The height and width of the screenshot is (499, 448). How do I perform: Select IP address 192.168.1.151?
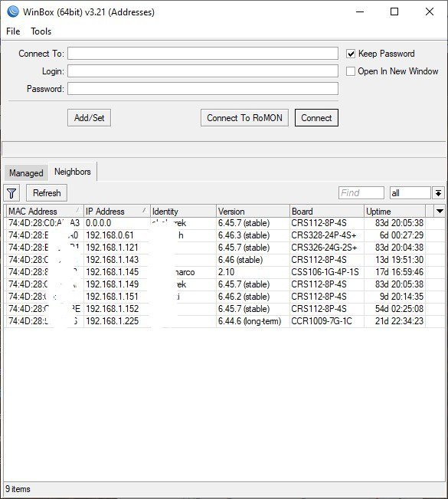tap(112, 297)
